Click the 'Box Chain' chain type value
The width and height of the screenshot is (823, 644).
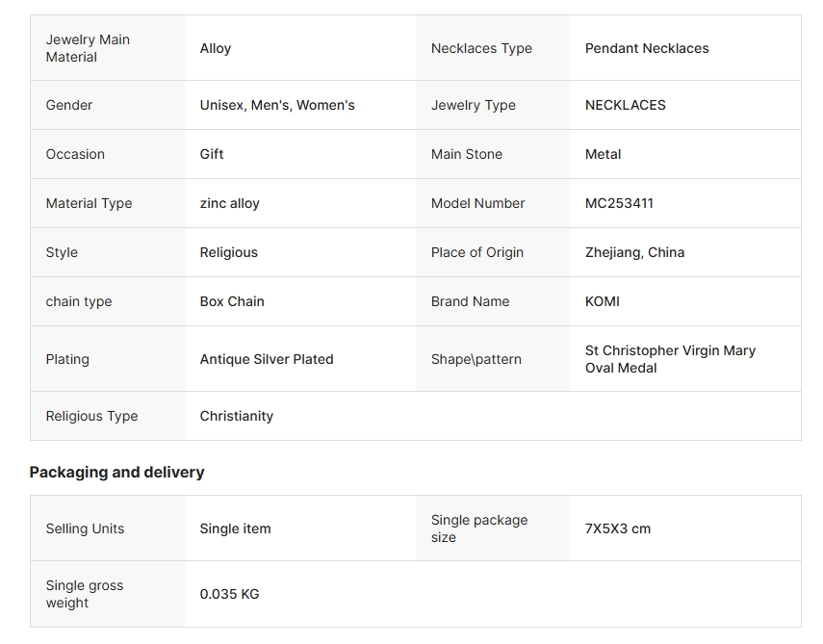232,301
